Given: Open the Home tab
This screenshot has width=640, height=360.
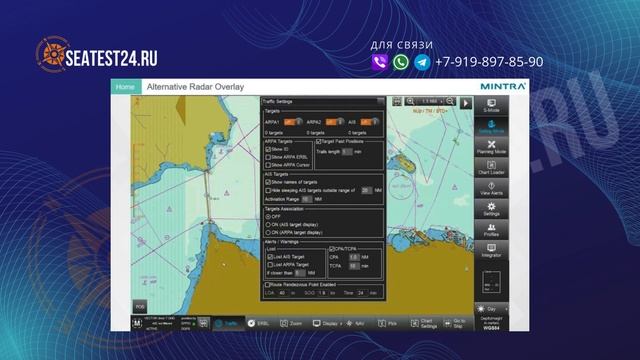Looking at the screenshot, I should 126,87.
